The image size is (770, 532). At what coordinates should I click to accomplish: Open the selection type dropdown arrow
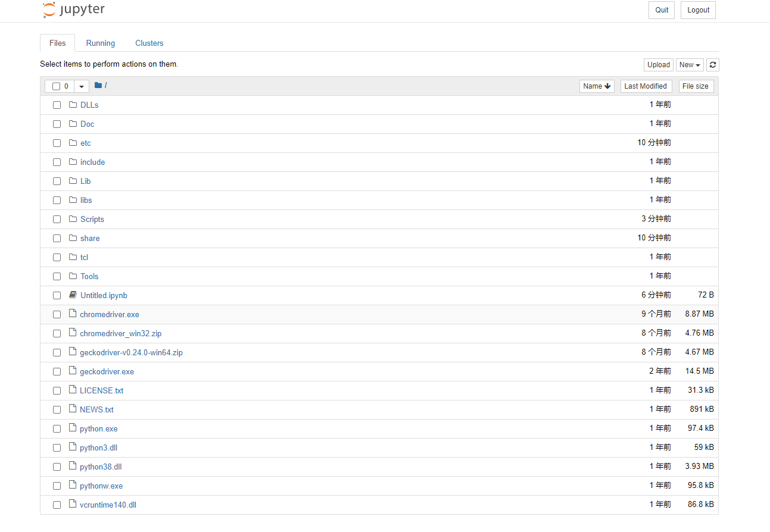click(82, 86)
